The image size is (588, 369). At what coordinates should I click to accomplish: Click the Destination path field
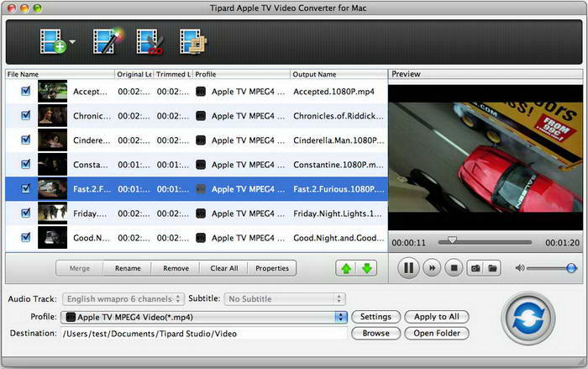204,334
